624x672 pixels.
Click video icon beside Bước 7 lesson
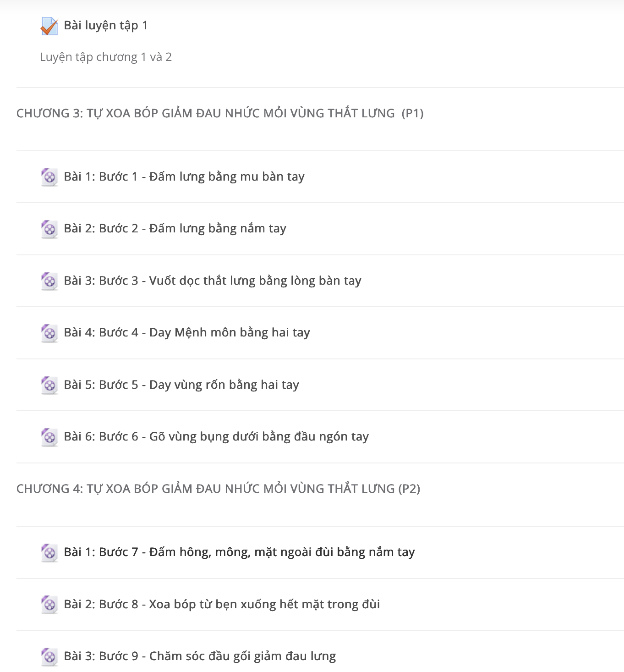click(x=49, y=552)
